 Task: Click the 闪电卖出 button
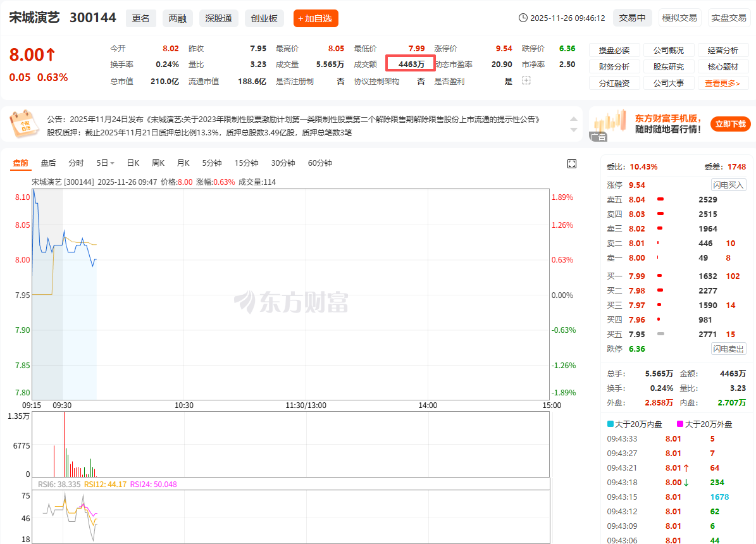coord(729,349)
